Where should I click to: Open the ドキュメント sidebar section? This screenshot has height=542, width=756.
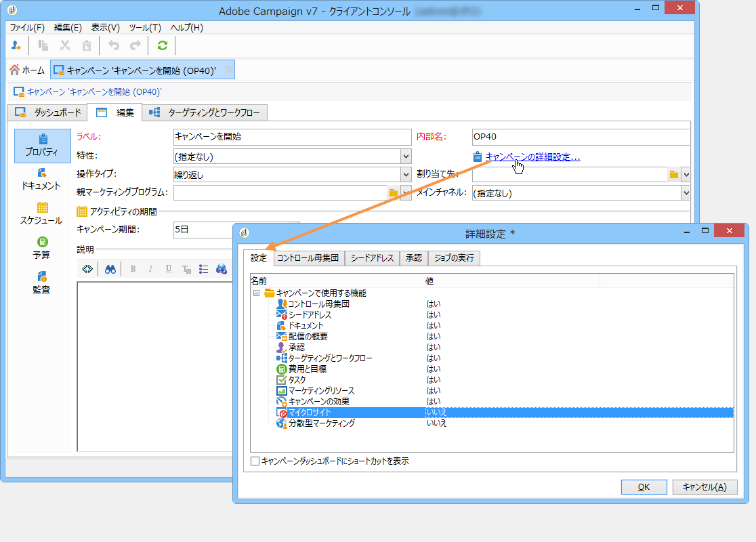(x=41, y=180)
